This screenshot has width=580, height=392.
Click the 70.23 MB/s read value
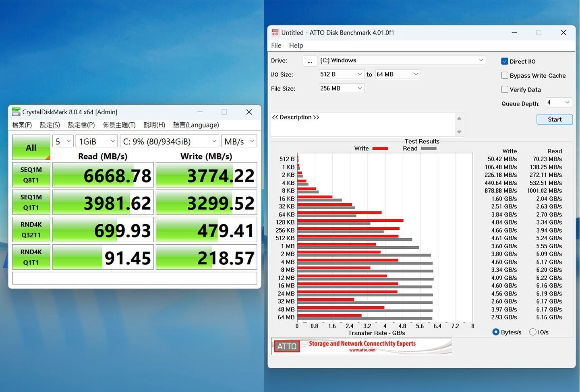pyautogui.click(x=547, y=159)
